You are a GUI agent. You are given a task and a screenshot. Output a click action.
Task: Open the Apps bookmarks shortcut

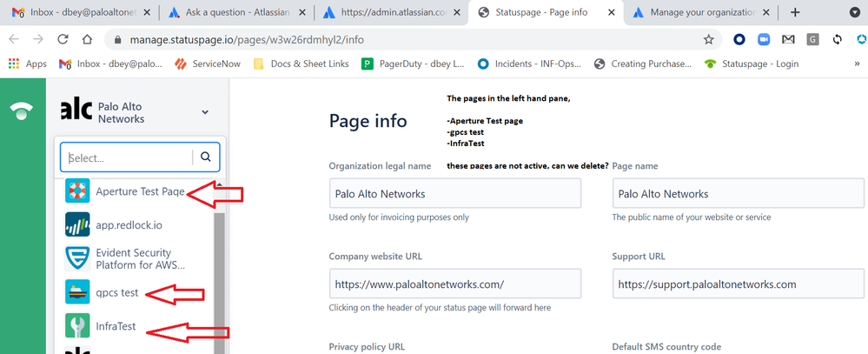coord(28,63)
